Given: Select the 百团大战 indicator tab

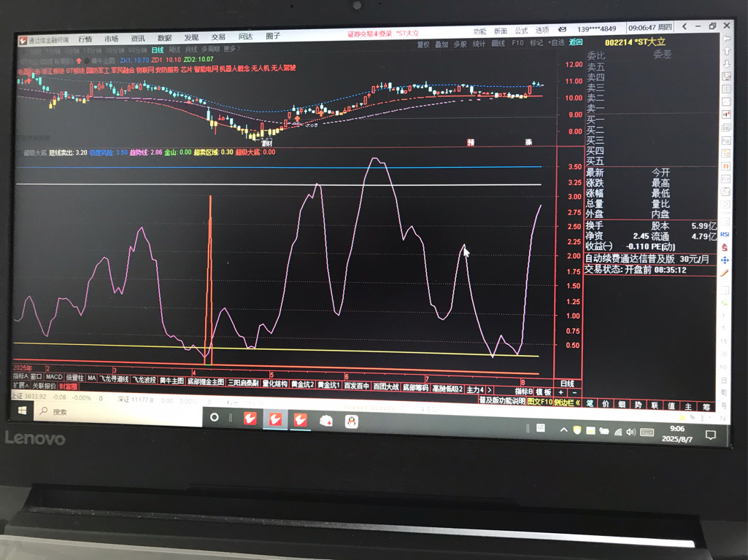Looking at the screenshot, I should coord(385,386).
